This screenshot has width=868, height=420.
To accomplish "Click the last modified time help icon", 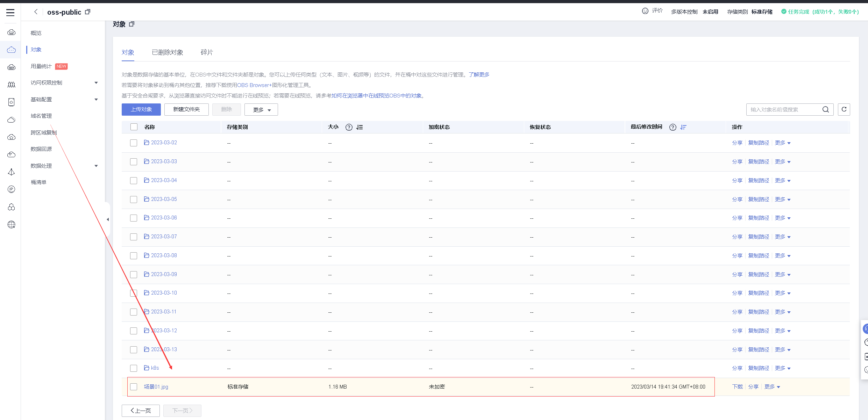I will coord(673,127).
